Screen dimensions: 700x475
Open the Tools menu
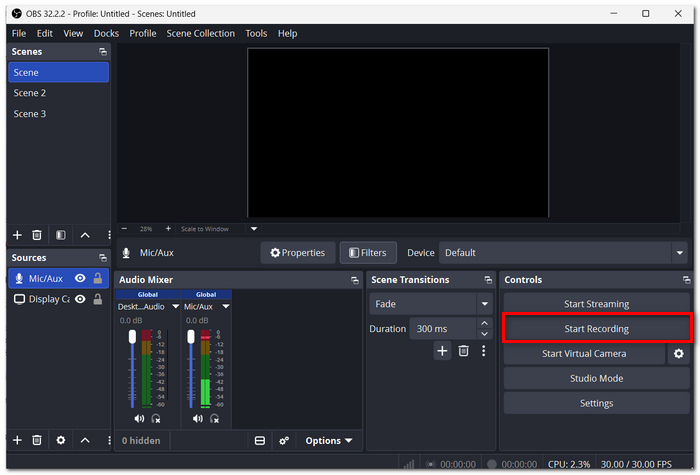click(x=256, y=33)
